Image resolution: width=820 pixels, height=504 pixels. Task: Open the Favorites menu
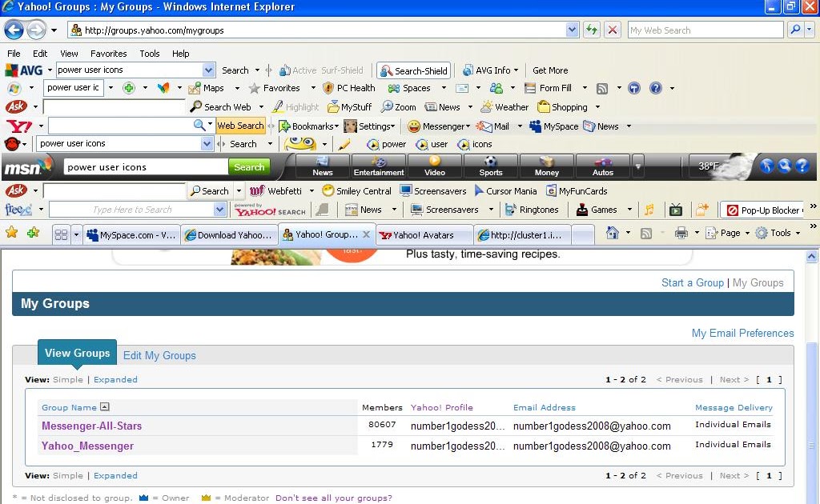coord(108,54)
